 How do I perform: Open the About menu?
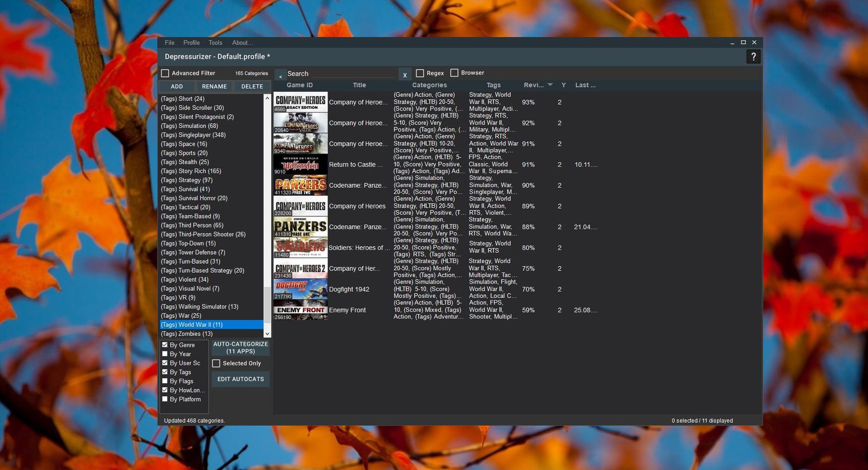[242, 43]
